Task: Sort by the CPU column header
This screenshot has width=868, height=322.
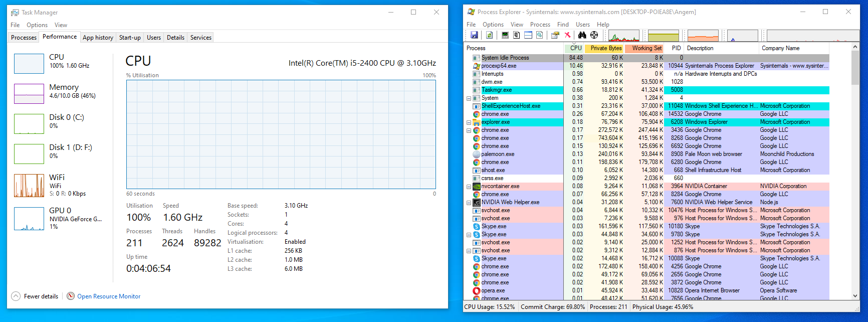Action: pos(574,48)
